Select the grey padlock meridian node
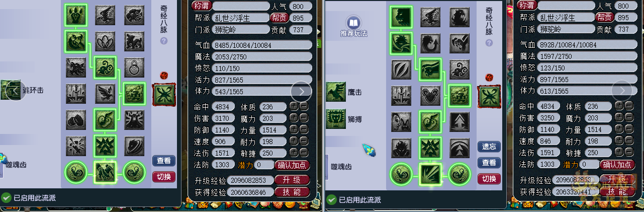 134,67
